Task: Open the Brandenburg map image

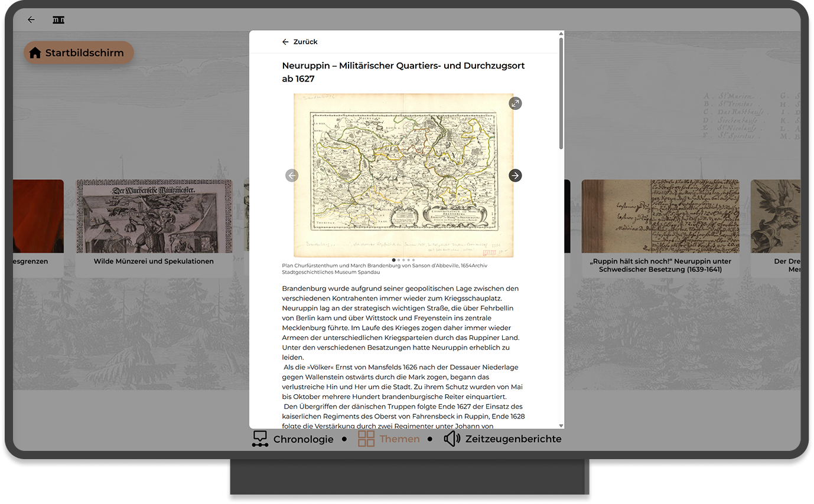Action: coord(403,175)
